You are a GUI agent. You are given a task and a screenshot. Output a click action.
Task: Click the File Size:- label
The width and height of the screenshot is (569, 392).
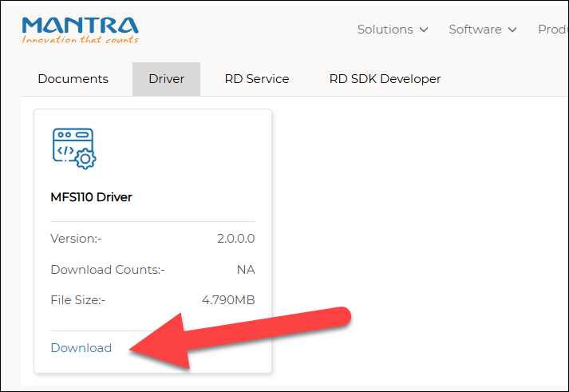pos(77,300)
